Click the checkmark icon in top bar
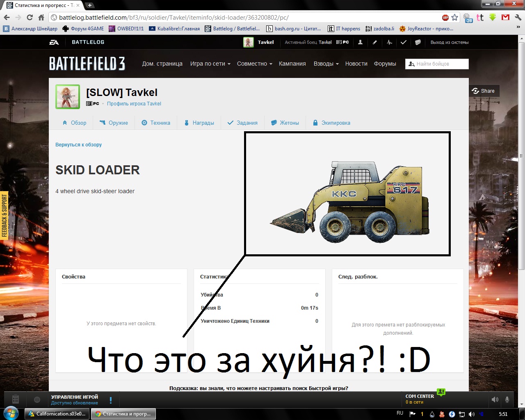 tap(404, 42)
